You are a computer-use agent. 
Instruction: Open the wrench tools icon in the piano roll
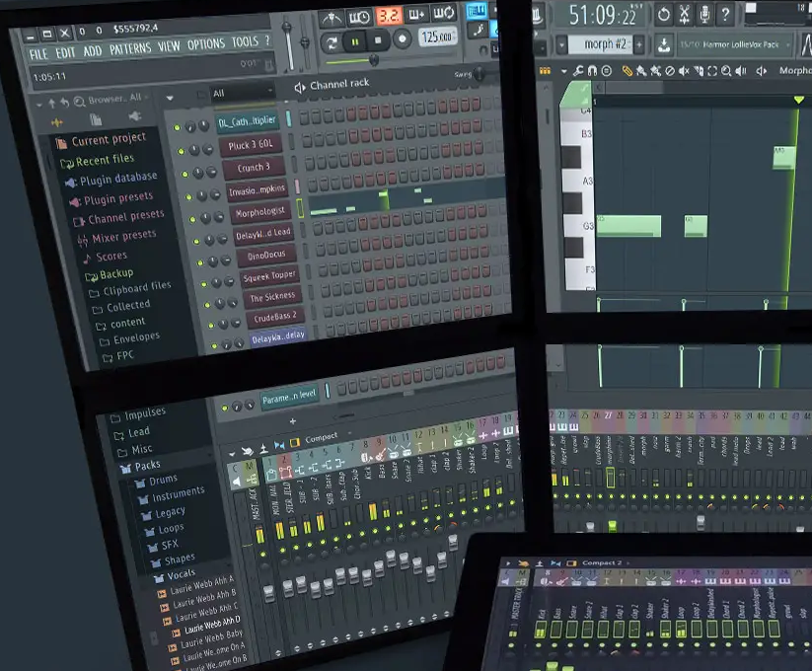coord(578,70)
